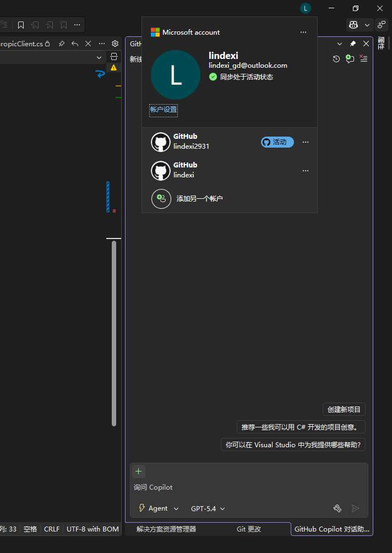Click the green plus attach context button
Screen dimensions: 392x553
pyautogui.click(x=139, y=471)
